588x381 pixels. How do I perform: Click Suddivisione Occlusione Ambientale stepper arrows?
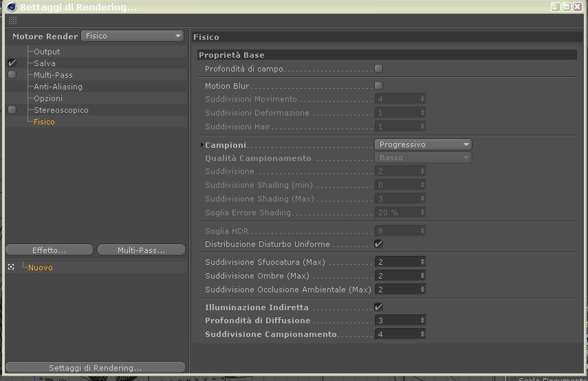tap(422, 290)
